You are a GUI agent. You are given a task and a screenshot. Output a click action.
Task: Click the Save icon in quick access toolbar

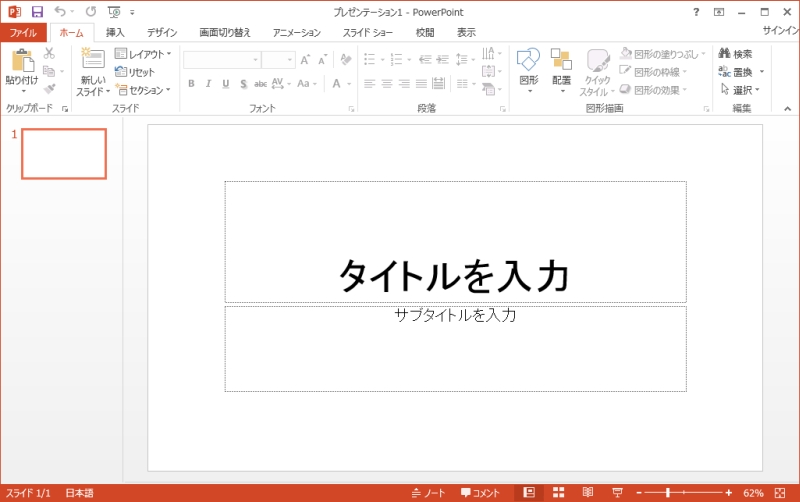tap(37, 11)
